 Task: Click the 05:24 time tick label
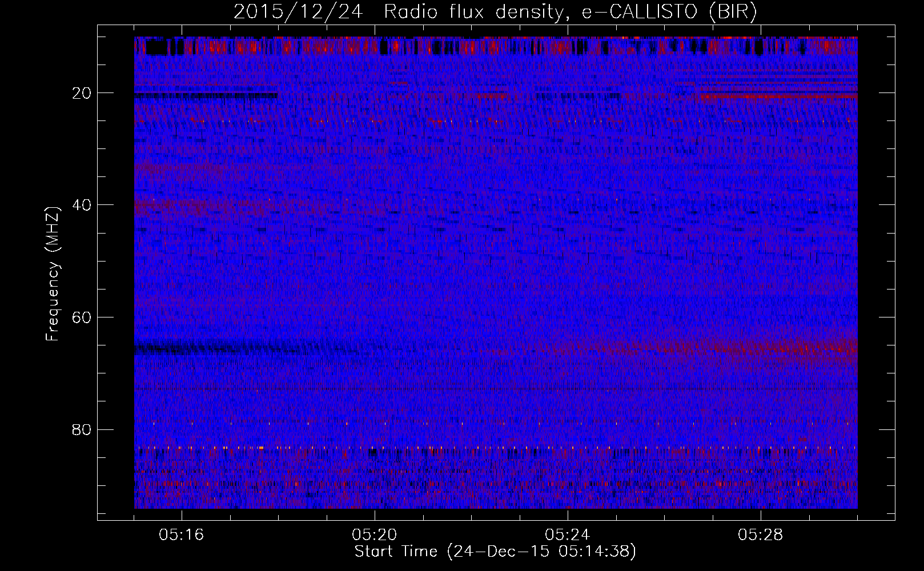coord(568,535)
